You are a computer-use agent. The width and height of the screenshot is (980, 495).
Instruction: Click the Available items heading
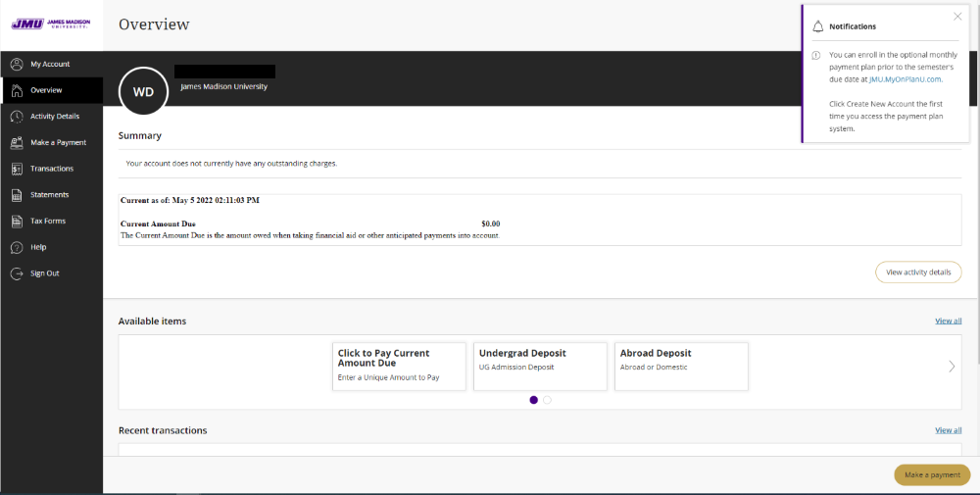click(153, 322)
